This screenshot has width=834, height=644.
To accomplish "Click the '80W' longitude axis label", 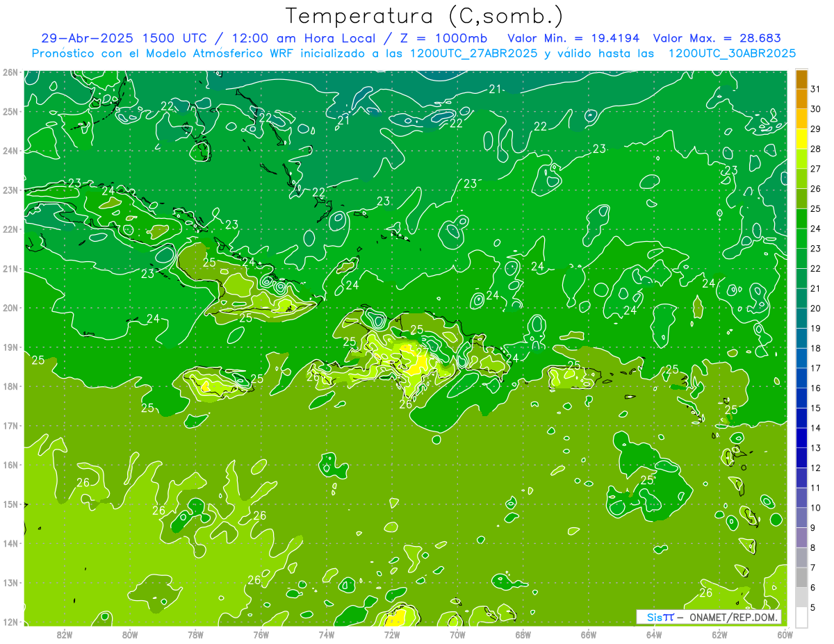I will point(130,635).
